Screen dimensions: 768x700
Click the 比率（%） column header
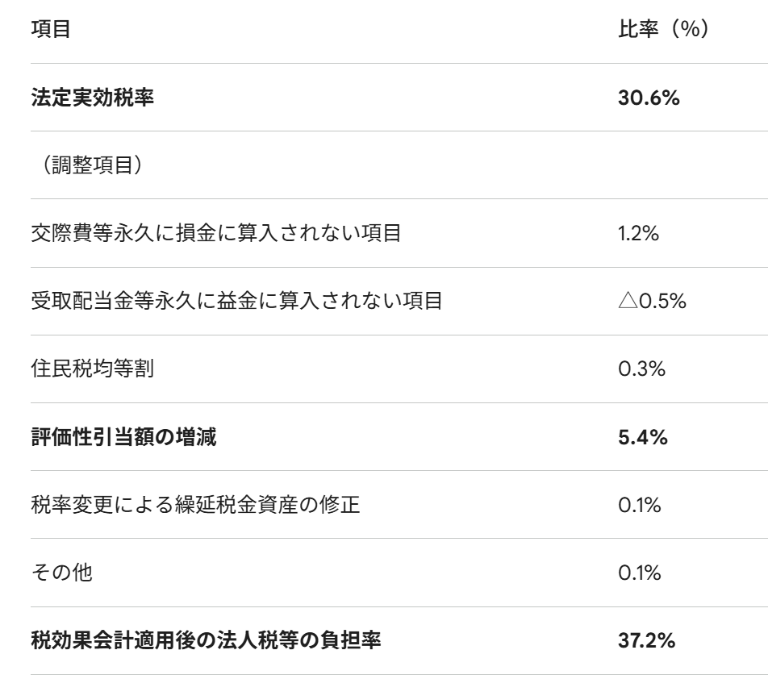point(662,30)
